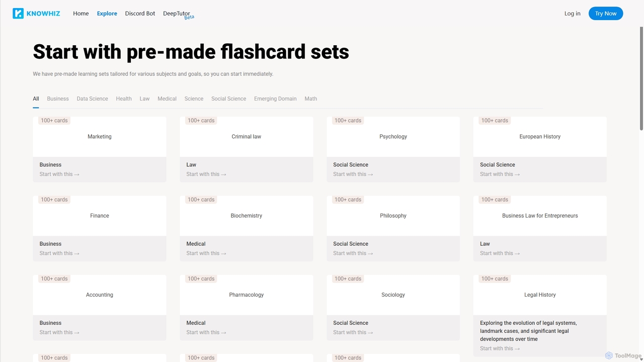Go to the Home page link

tap(80, 14)
